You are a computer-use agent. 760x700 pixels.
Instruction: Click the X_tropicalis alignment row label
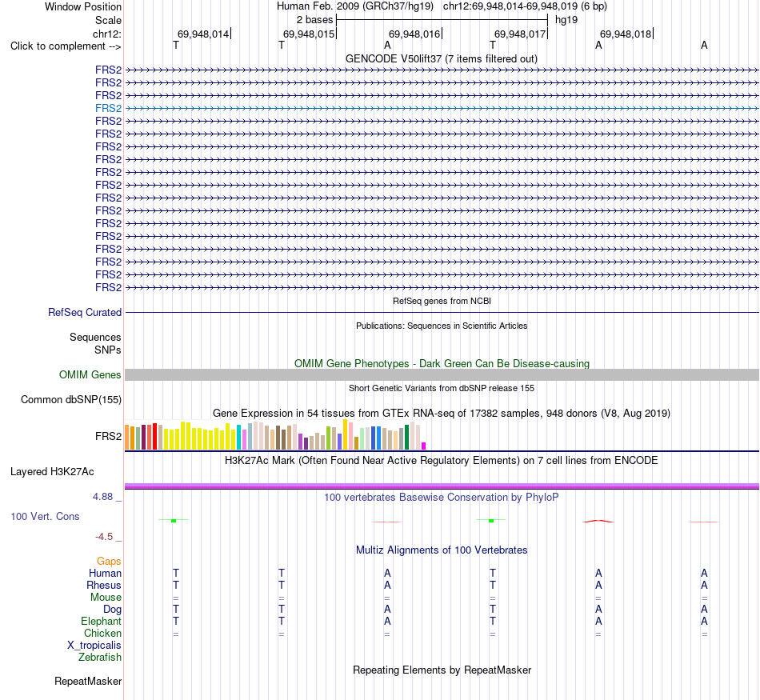tap(94, 646)
